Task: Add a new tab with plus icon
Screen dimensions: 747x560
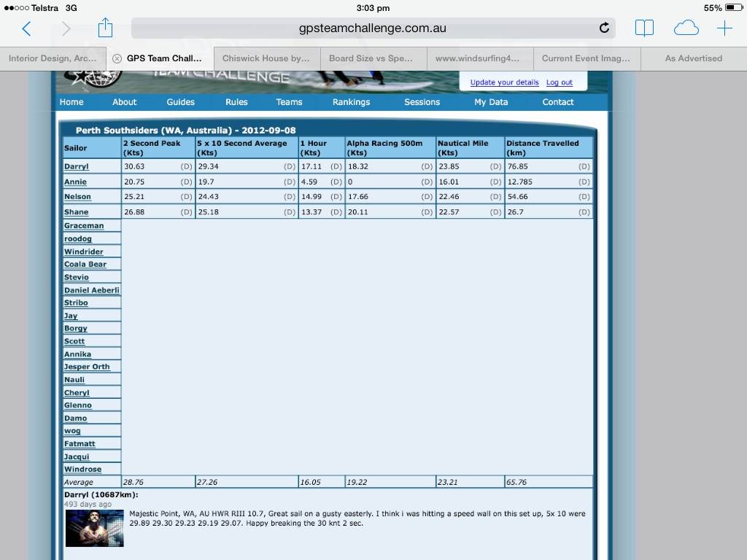Action: (724, 28)
